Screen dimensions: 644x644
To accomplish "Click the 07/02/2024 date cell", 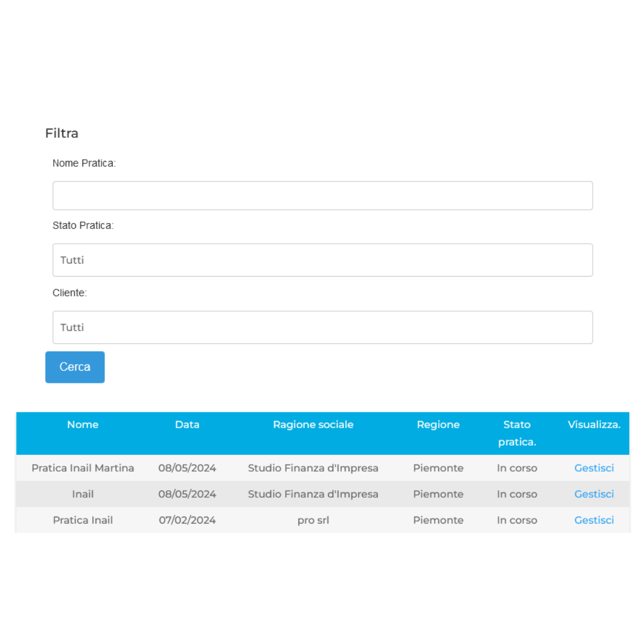I will tap(187, 520).
